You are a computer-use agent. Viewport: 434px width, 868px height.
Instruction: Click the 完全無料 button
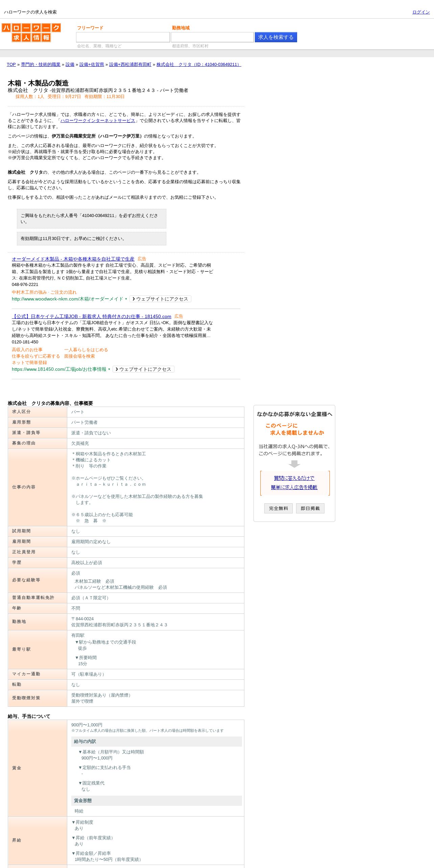point(279,508)
